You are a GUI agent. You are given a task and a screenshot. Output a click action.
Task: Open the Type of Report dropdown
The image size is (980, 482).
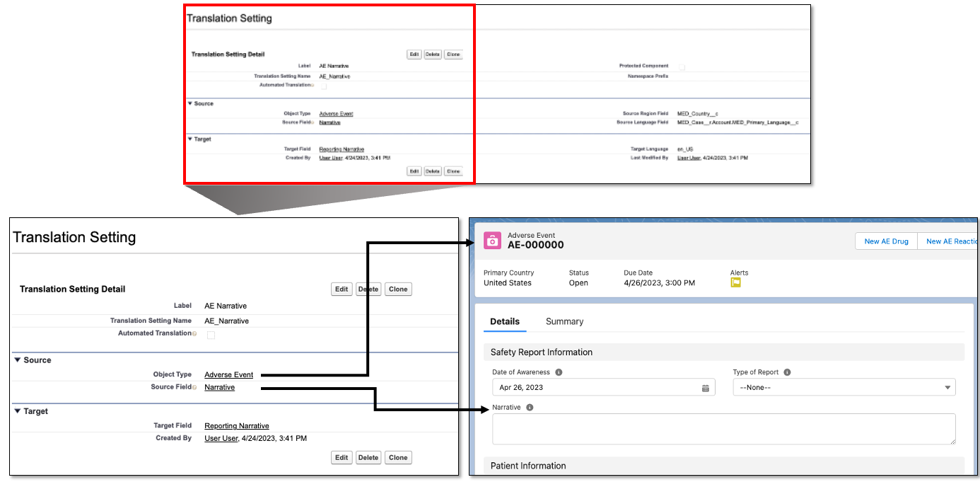[844, 388]
